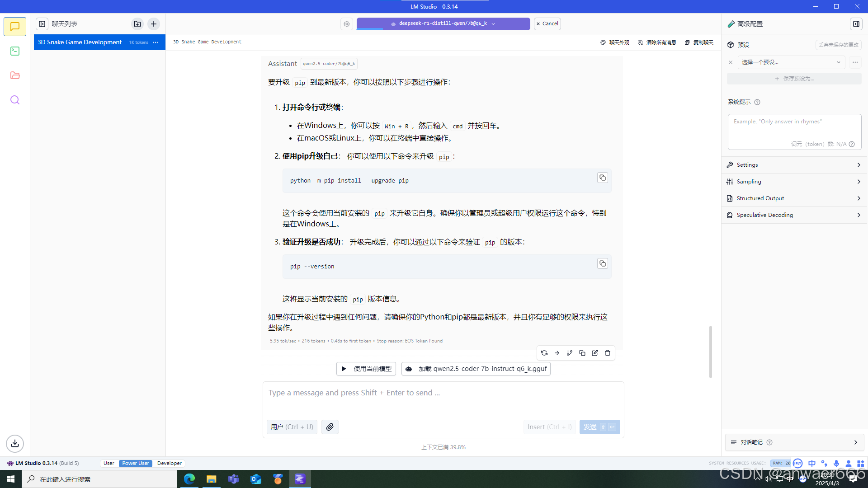The image size is (868, 488).
Task: Delete the assistant message with trash icon
Action: point(608,353)
